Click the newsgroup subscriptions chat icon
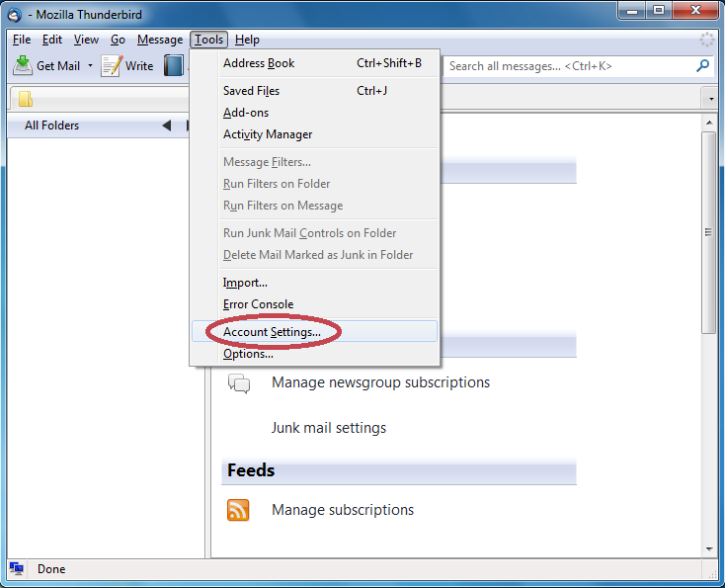Screen dimensions: 725x588 (x=239, y=383)
